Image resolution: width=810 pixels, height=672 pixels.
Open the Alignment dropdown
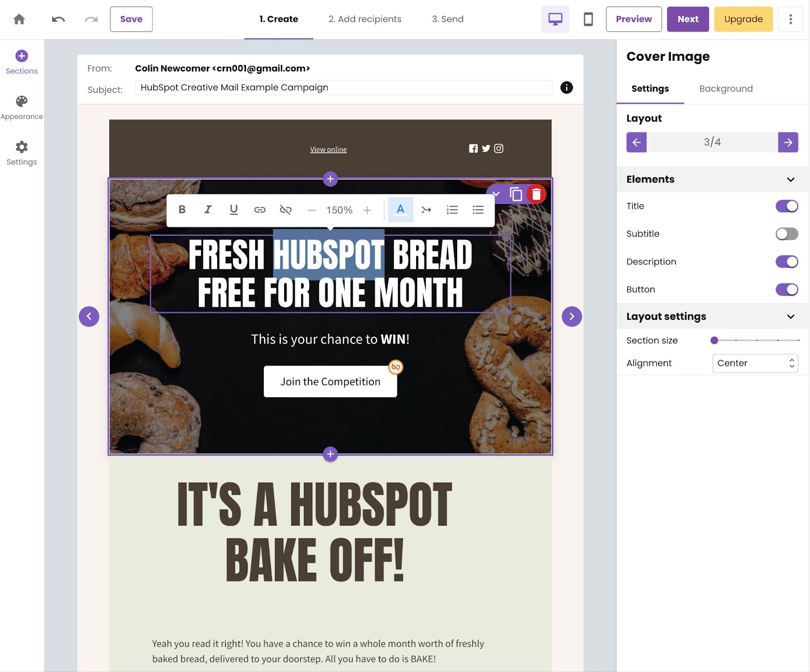click(x=755, y=363)
